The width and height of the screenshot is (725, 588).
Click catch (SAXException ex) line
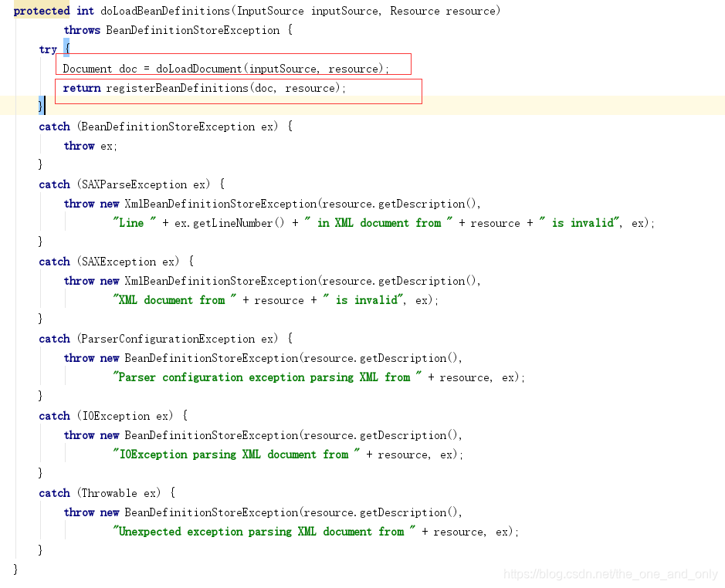(x=117, y=261)
